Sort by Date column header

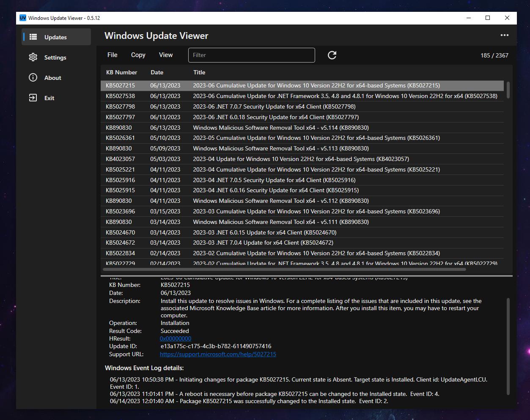157,72
